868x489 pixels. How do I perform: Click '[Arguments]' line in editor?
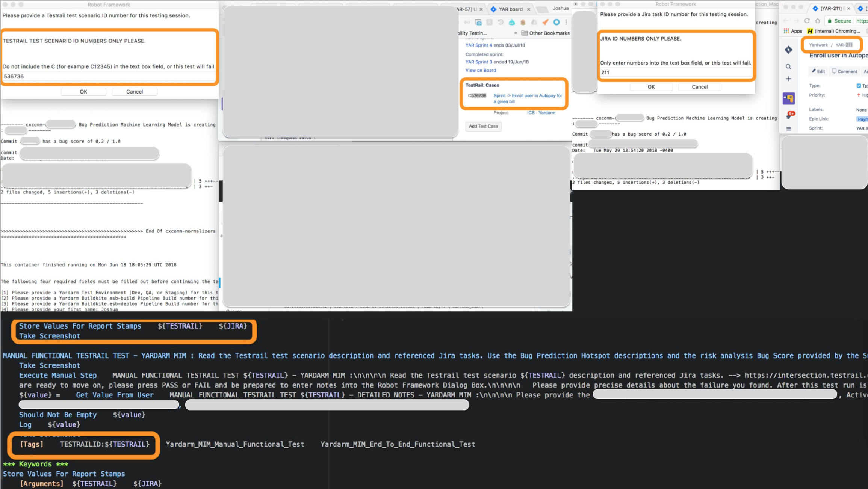click(91, 484)
